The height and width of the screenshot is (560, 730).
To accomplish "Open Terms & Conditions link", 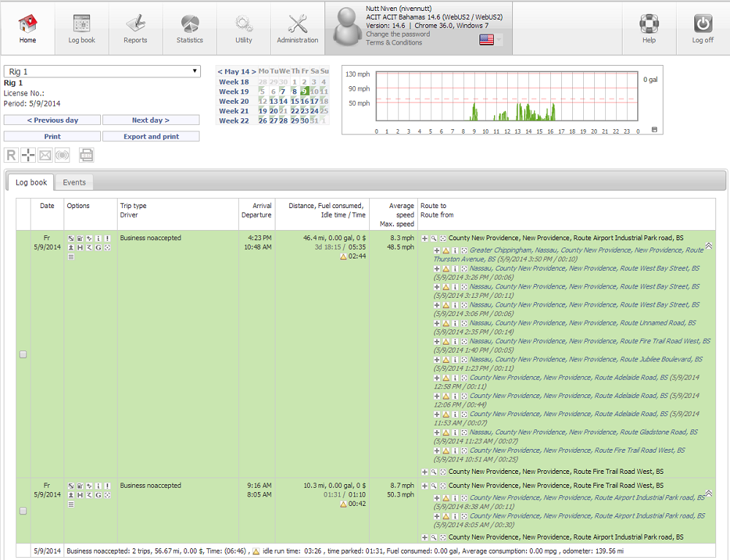I will pyautogui.click(x=394, y=43).
